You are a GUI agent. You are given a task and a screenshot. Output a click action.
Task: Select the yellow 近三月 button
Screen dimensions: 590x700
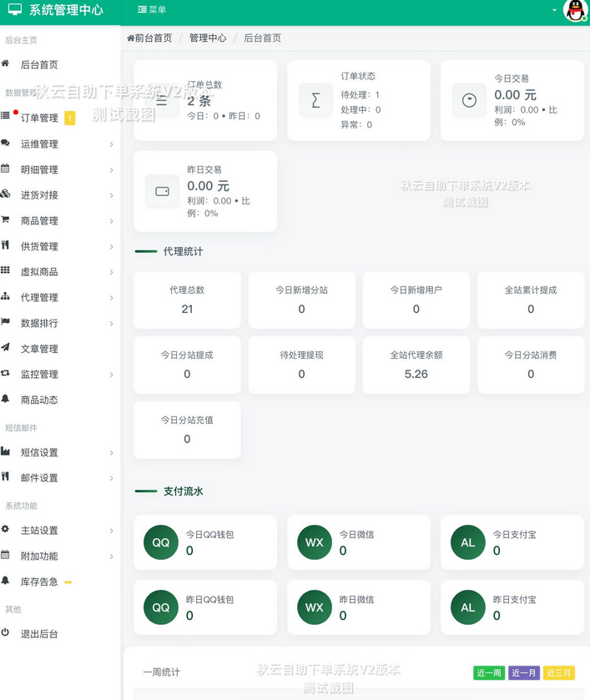point(559,672)
